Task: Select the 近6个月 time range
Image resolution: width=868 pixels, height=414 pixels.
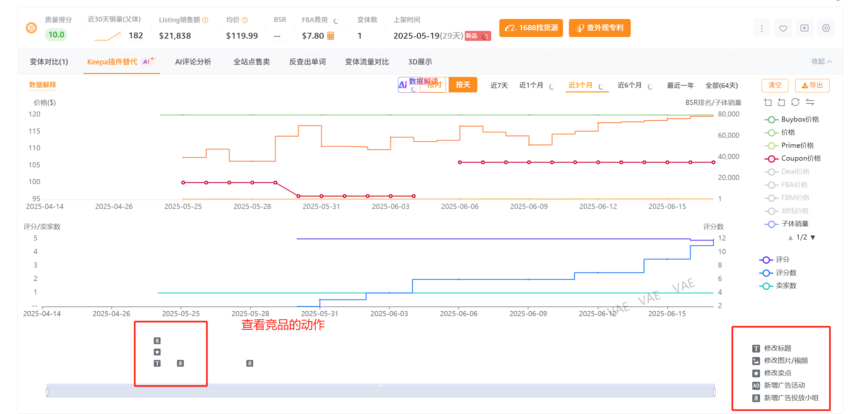Action: click(x=629, y=85)
